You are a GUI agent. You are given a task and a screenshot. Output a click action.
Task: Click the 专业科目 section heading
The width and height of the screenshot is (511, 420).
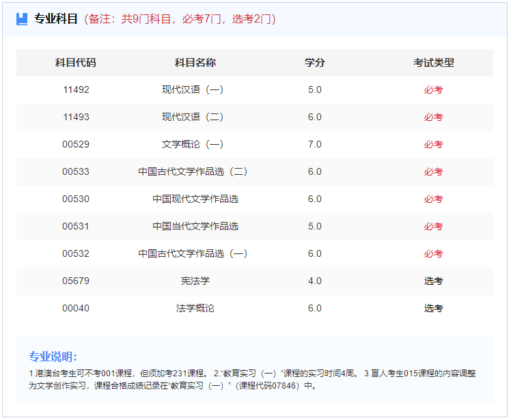point(56,18)
